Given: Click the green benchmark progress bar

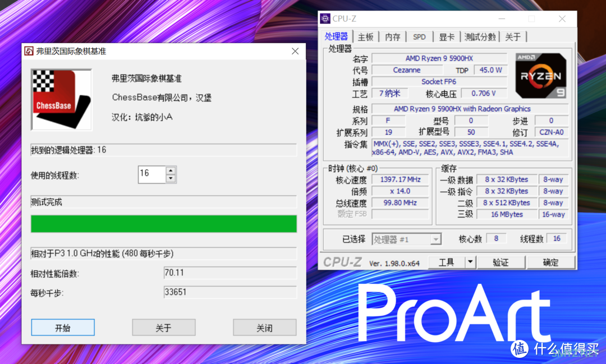Looking at the screenshot, I should [x=164, y=224].
